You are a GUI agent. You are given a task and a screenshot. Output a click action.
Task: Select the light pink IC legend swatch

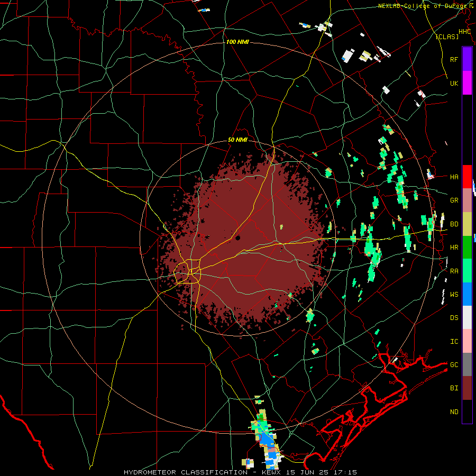[x=467, y=341]
